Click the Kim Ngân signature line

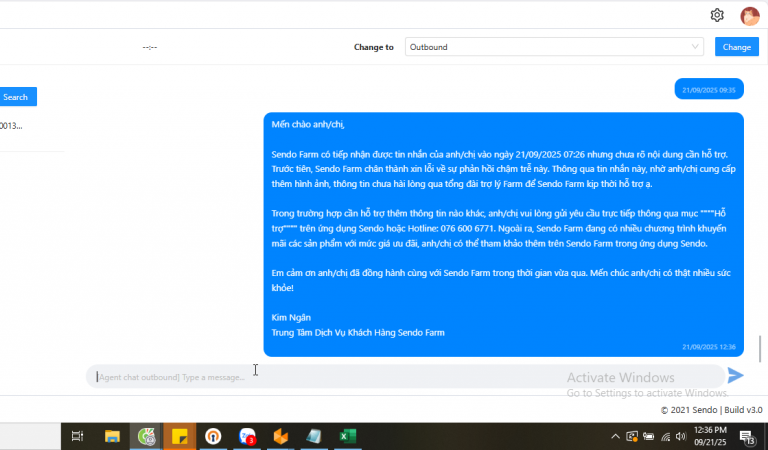pyautogui.click(x=291, y=317)
